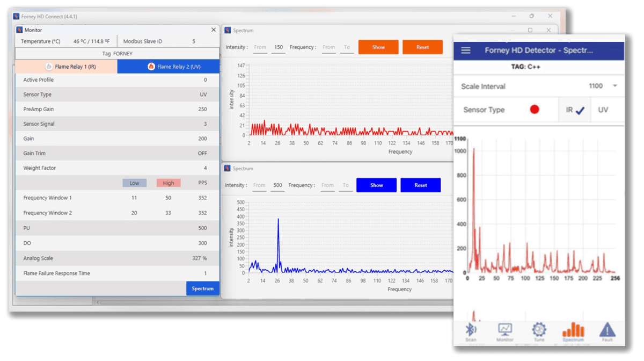Switch to Flame Relay 2 (UV) tab
Screen dimensions: 644x361
pos(168,67)
